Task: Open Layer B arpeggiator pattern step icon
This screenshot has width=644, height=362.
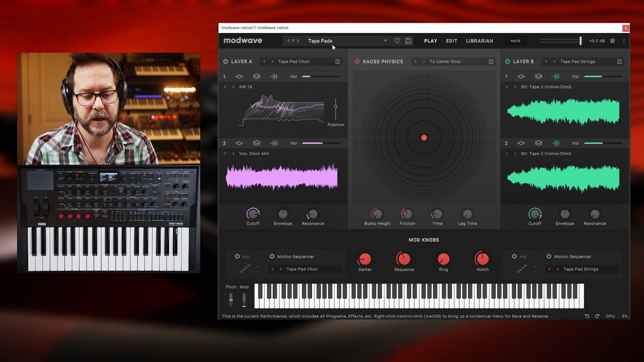Action: pos(522,269)
